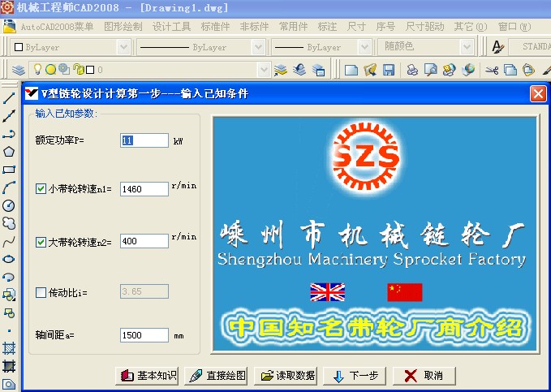Click the UK flag for English
Viewport: 551px width, 392px height.
coord(328,292)
